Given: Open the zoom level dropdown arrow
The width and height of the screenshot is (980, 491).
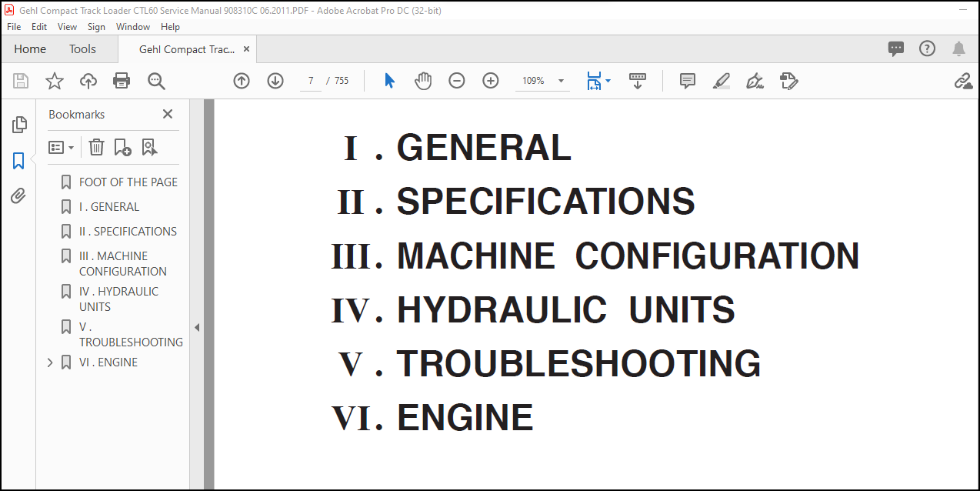Looking at the screenshot, I should 561,81.
